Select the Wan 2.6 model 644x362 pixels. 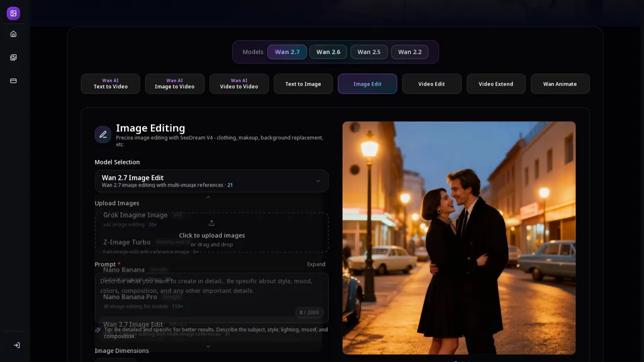(x=328, y=52)
